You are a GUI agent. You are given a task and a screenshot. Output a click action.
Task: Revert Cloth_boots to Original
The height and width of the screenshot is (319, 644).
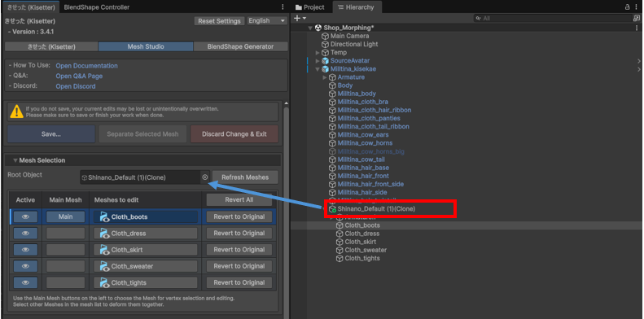pos(239,216)
